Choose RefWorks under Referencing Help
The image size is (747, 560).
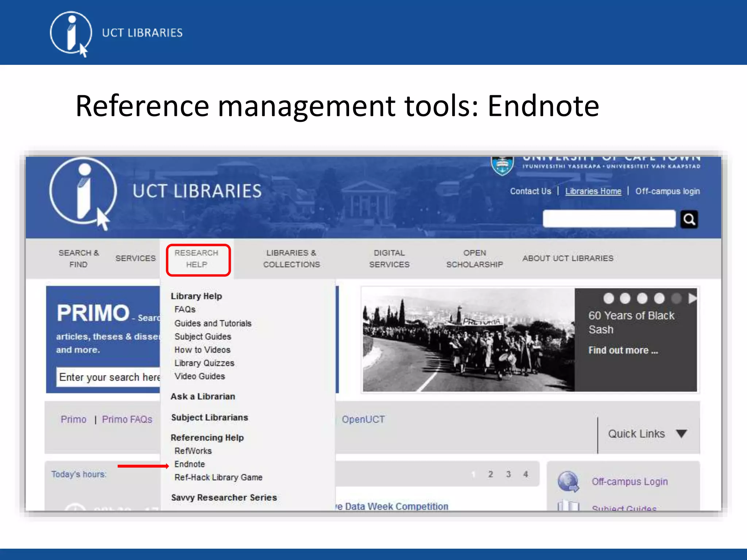click(x=193, y=451)
